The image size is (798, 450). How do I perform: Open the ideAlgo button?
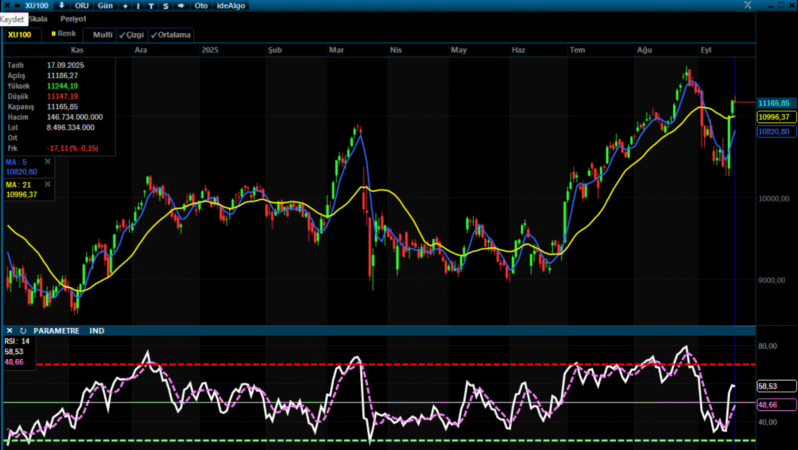pyautogui.click(x=231, y=6)
